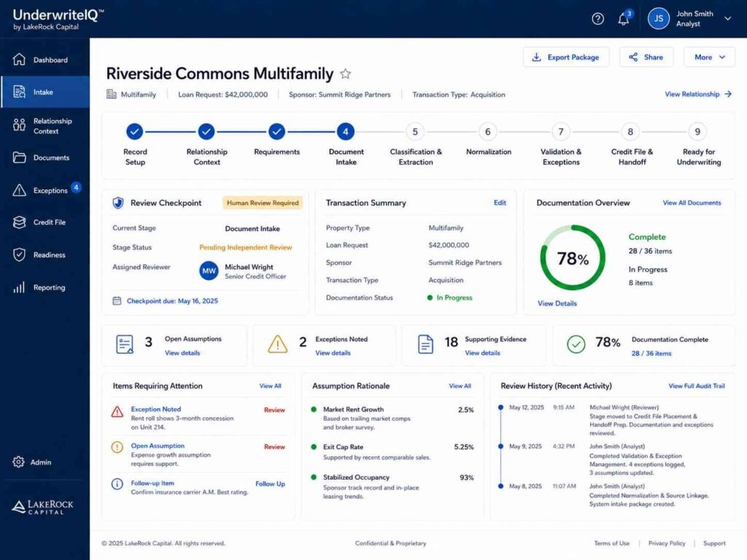747x560 pixels.
Task: Select the completed Relationship Context step circle
Action: 206,131
